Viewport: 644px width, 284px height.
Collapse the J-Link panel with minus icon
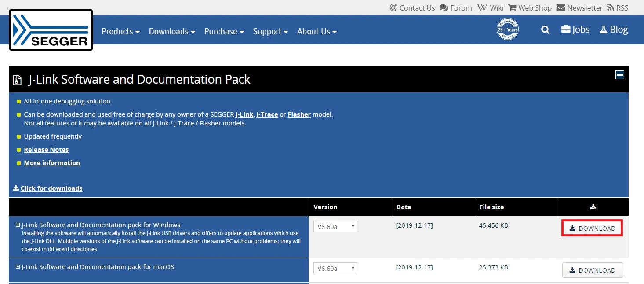[620, 75]
